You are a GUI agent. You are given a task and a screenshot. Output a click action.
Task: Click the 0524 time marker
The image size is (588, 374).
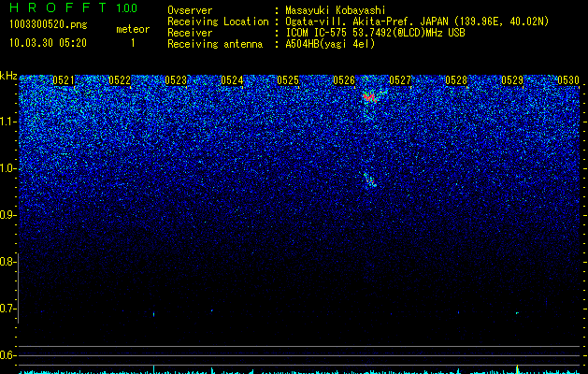coord(232,80)
